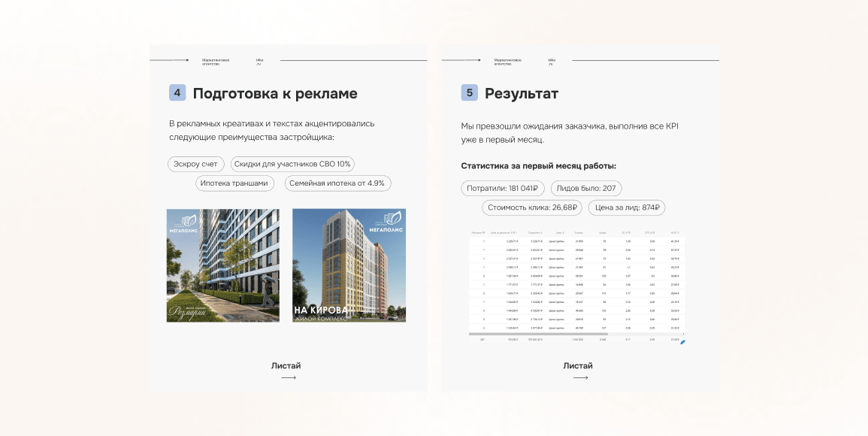Click the paragraph starting 'В рекламных креативах'
The image size is (868, 436).
[272, 130]
